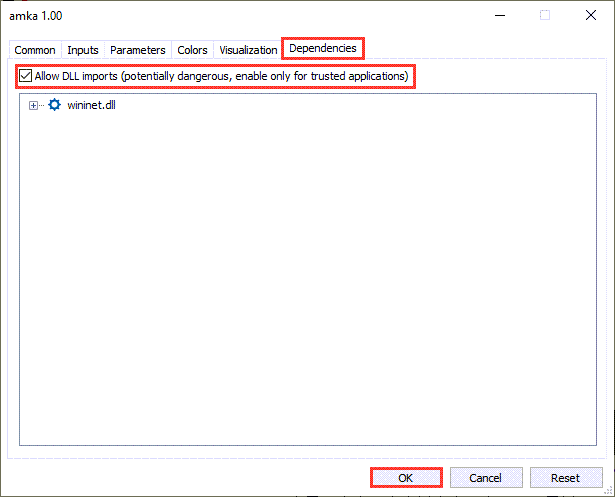Image resolution: width=615 pixels, height=497 pixels.
Task: Minimize the amka 1.00 window
Action: point(500,15)
